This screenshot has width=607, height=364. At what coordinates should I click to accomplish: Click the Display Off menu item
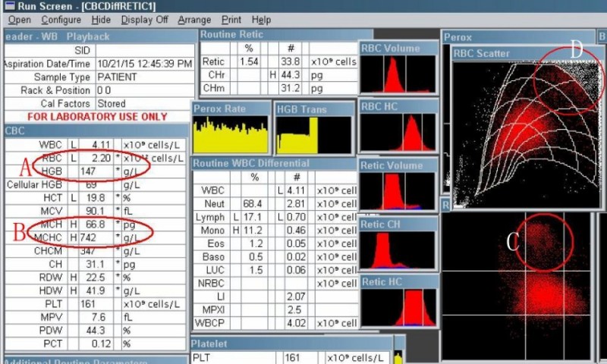144,20
